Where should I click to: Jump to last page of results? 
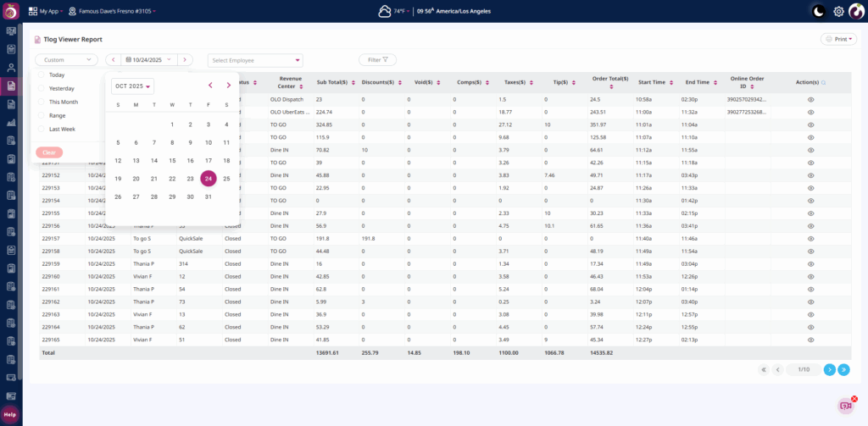point(843,369)
